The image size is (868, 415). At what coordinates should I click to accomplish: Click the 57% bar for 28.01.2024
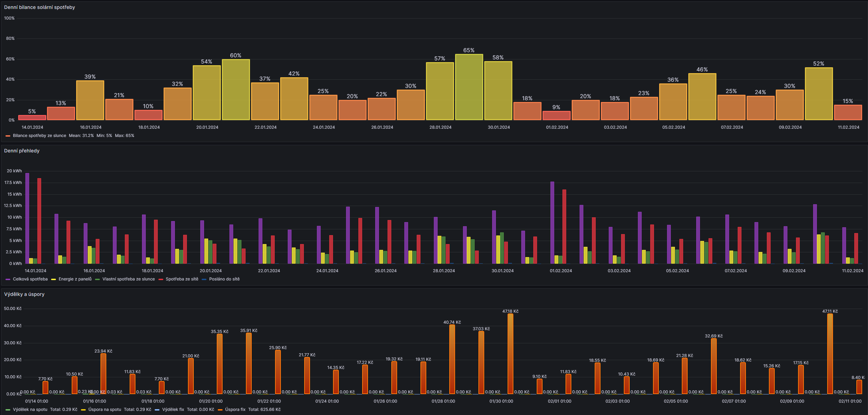(440, 91)
